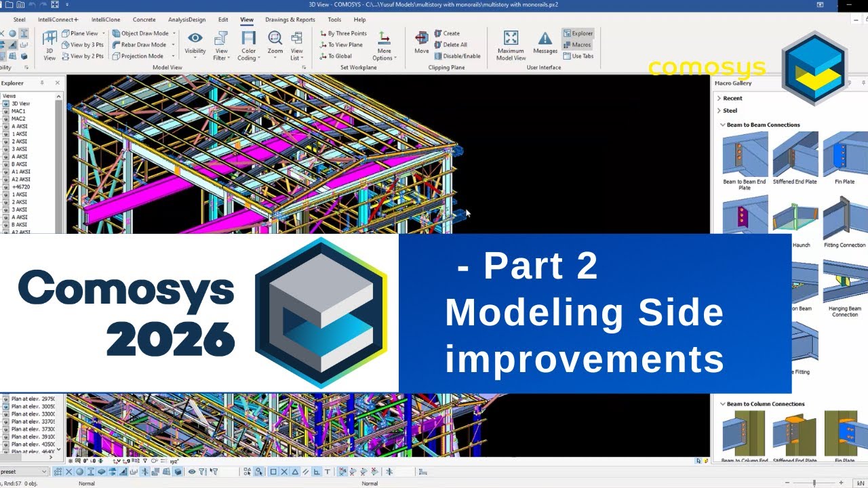Click the Rebar Draw Mode icon
This screenshot has height=488, width=868.
pyautogui.click(x=116, y=45)
